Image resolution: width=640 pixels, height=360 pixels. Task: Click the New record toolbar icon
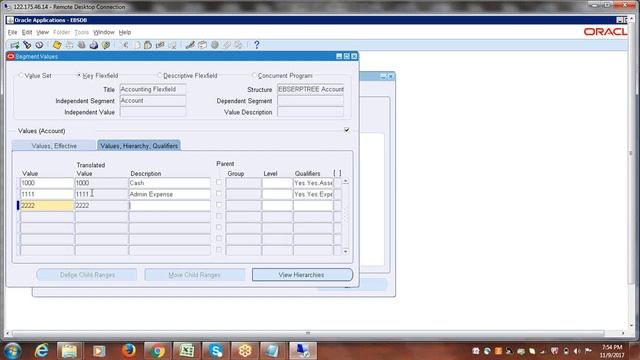pos(15,45)
